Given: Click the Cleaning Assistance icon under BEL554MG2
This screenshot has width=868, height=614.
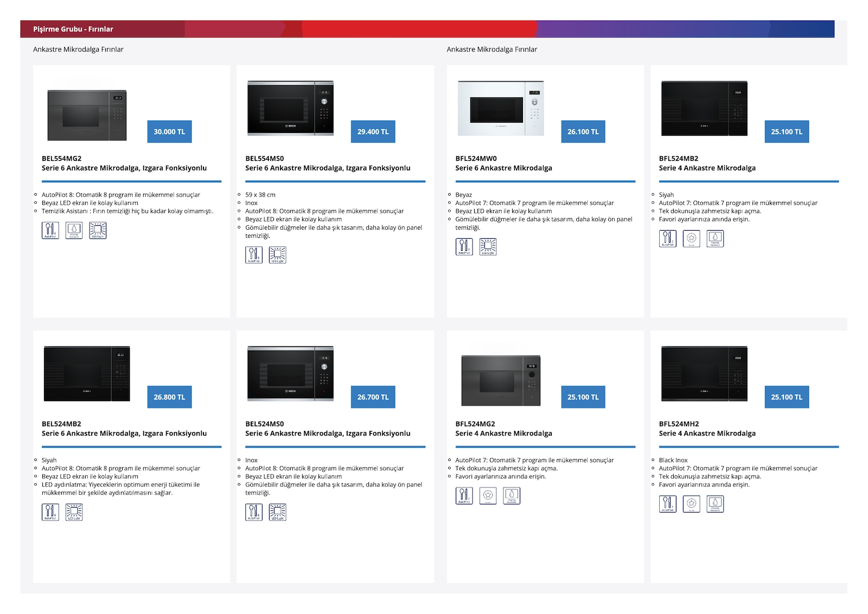Looking at the screenshot, I should pos(74,230).
